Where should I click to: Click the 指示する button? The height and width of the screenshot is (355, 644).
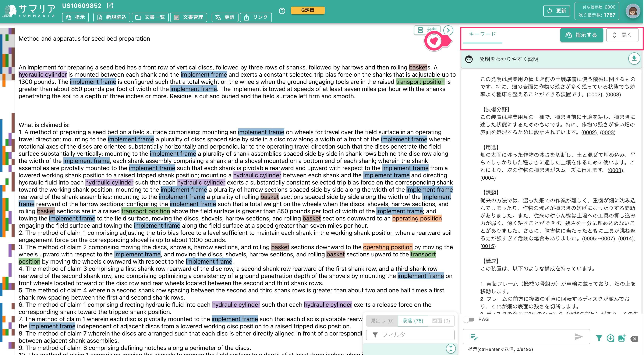point(582,35)
